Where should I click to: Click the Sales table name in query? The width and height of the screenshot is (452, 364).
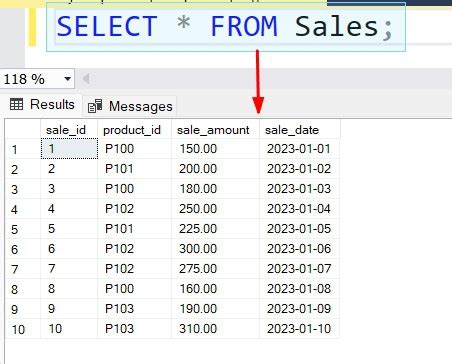coord(336,27)
